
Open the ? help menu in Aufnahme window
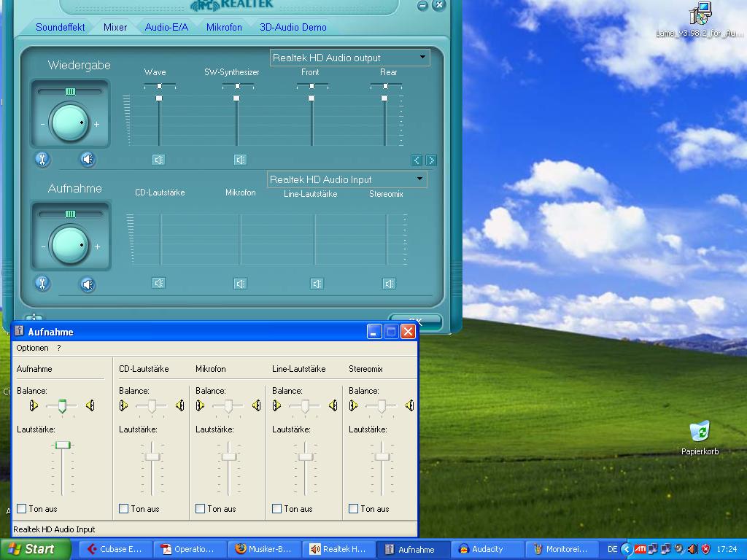click(x=59, y=348)
